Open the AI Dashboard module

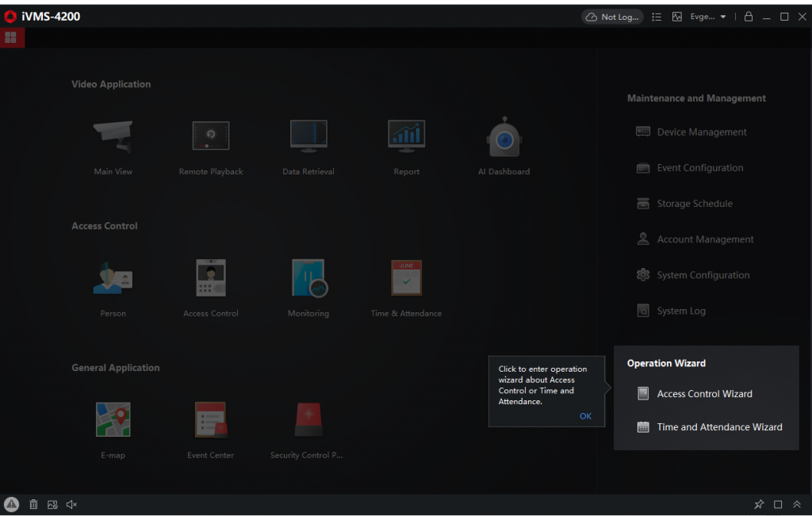point(504,137)
